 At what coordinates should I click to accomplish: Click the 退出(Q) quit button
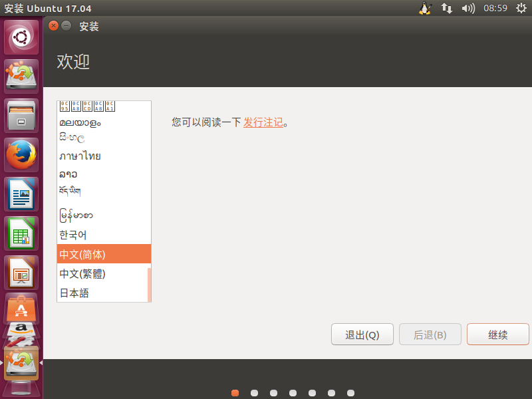(362, 334)
